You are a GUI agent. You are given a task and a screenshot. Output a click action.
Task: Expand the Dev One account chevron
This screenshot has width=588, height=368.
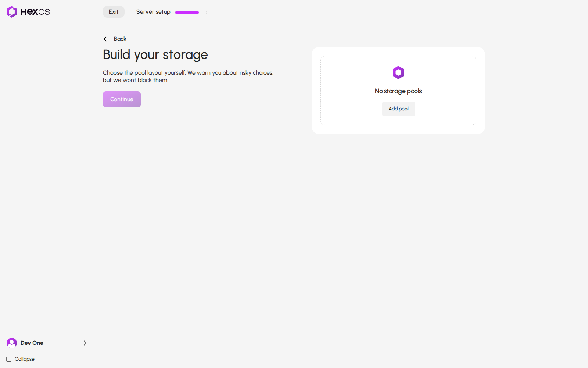(85, 343)
